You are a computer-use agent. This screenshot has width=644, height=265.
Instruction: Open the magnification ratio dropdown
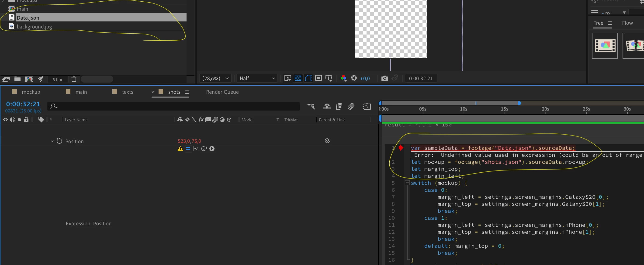(x=215, y=78)
